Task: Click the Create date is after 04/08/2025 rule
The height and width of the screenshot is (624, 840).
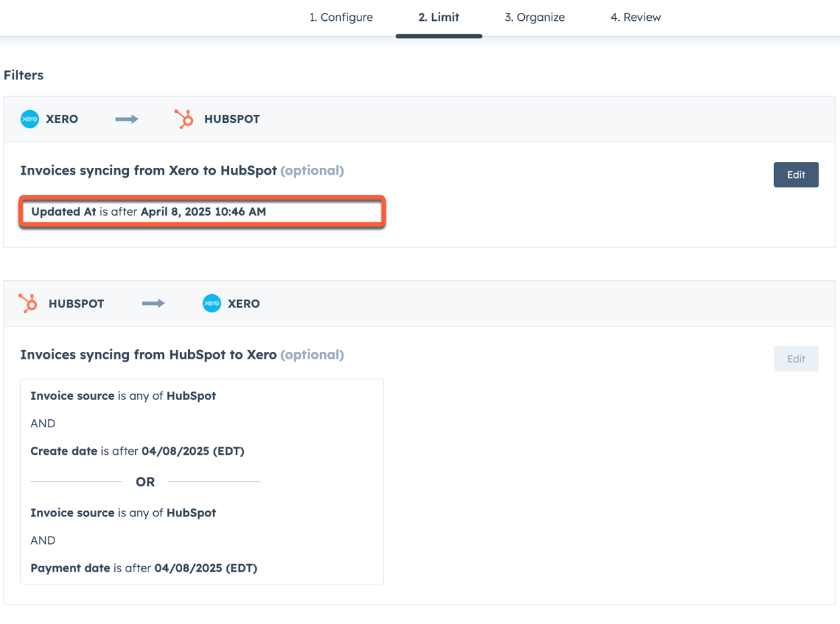Action: click(137, 451)
